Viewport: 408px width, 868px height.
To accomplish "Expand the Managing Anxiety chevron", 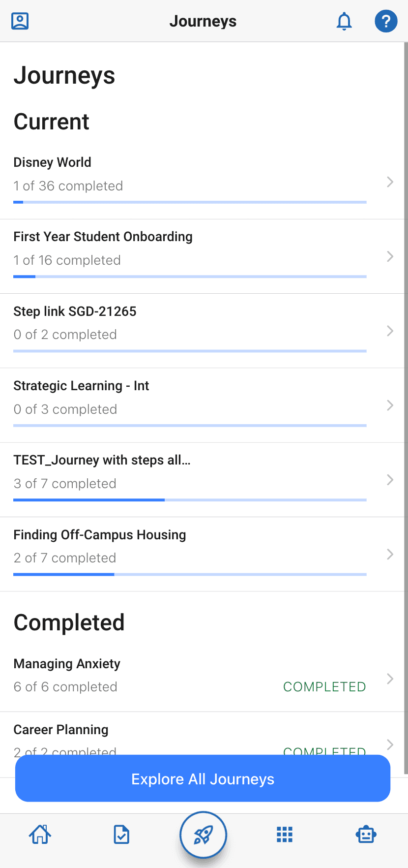I will [x=390, y=679].
